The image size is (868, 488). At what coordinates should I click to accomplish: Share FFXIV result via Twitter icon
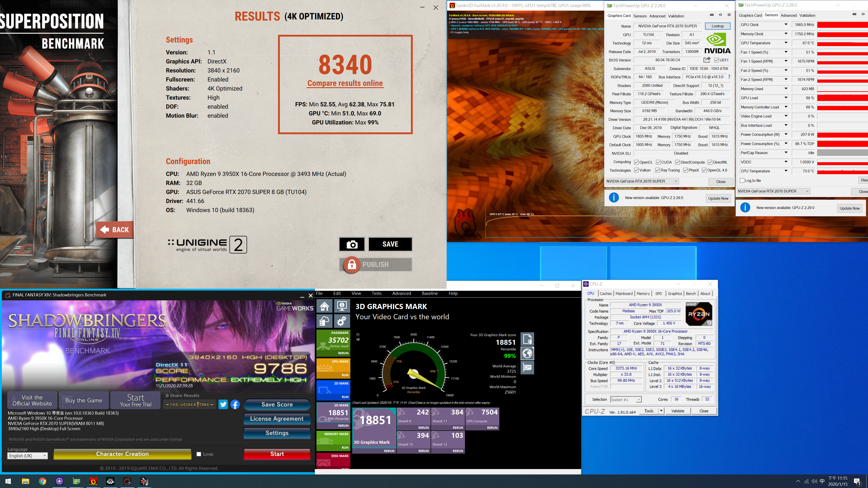(223, 404)
